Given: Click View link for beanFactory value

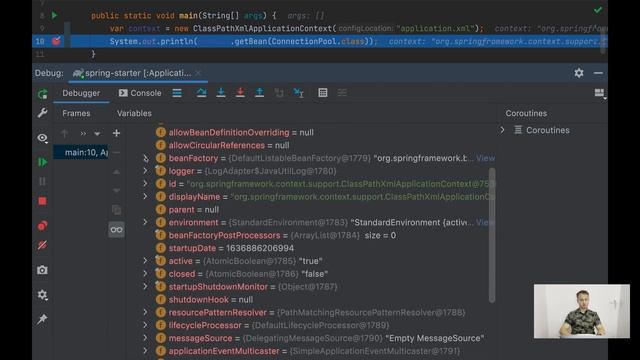Looking at the screenshot, I should 485,158.
